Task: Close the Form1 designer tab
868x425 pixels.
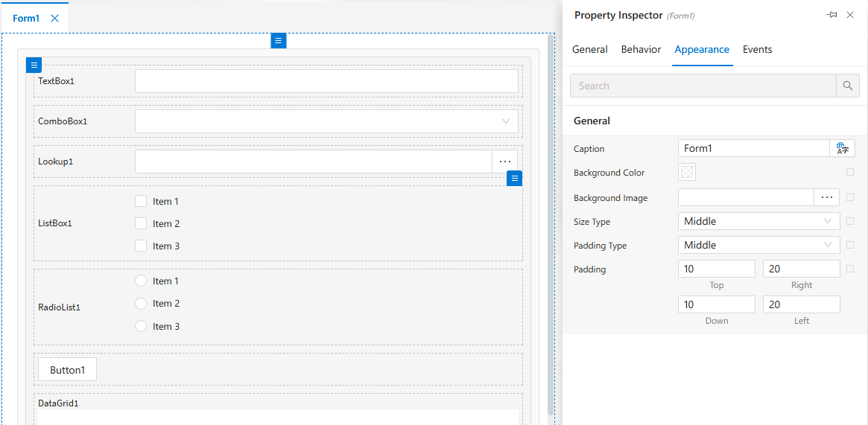Action: 55,19
